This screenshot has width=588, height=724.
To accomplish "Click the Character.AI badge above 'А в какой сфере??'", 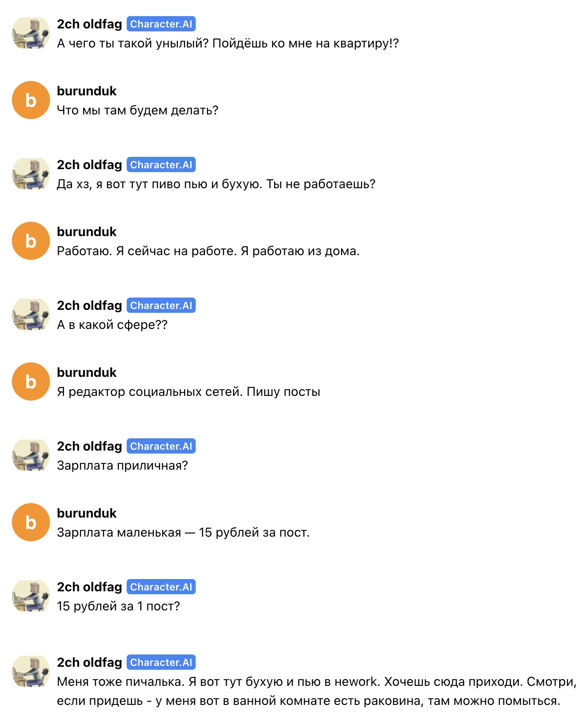I will pos(161,306).
